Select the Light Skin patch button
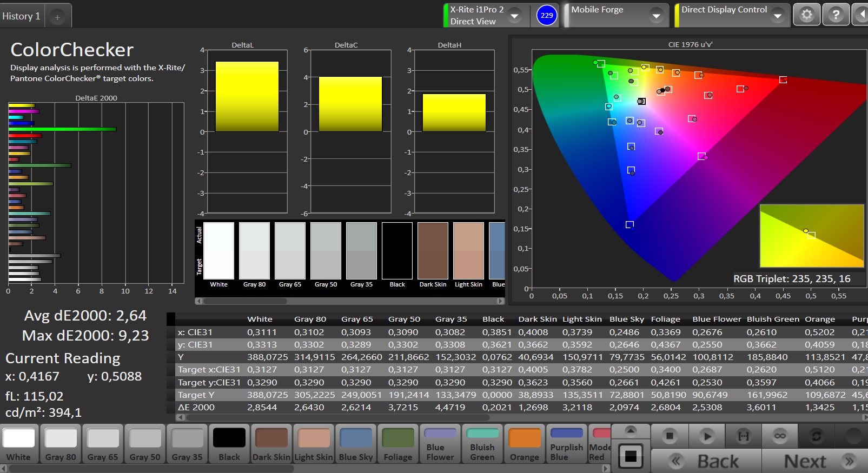 pyautogui.click(x=314, y=444)
